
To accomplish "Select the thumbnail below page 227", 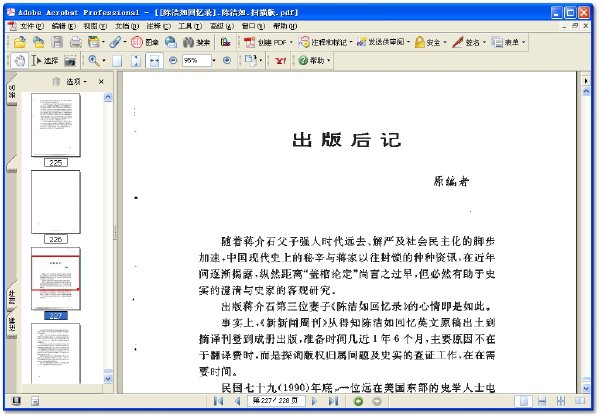I will [x=56, y=353].
